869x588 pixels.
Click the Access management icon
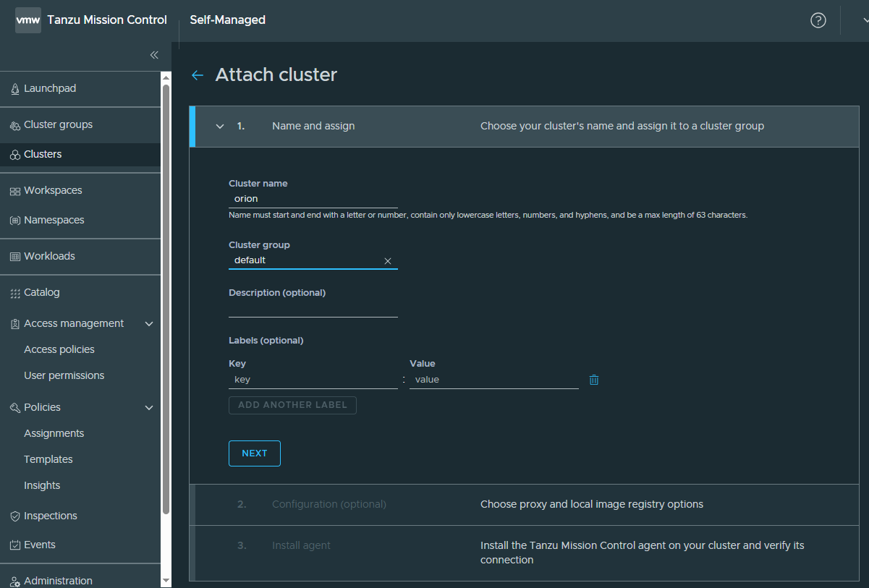pyautogui.click(x=15, y=324)
